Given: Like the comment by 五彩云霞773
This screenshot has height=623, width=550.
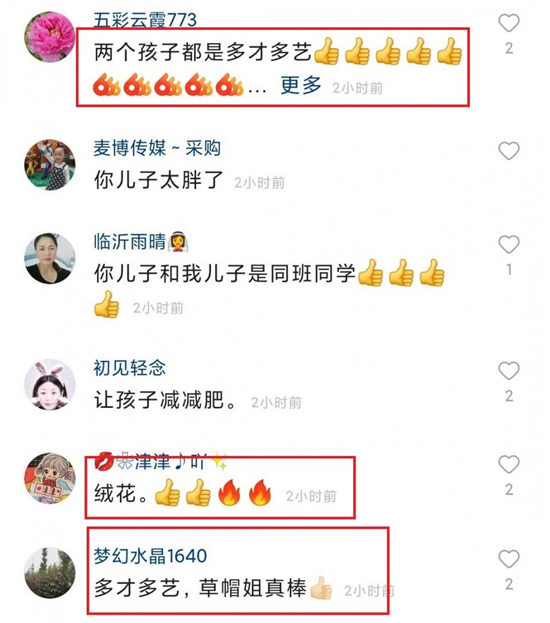Looking at the screenshot, I should pos(509,23).
